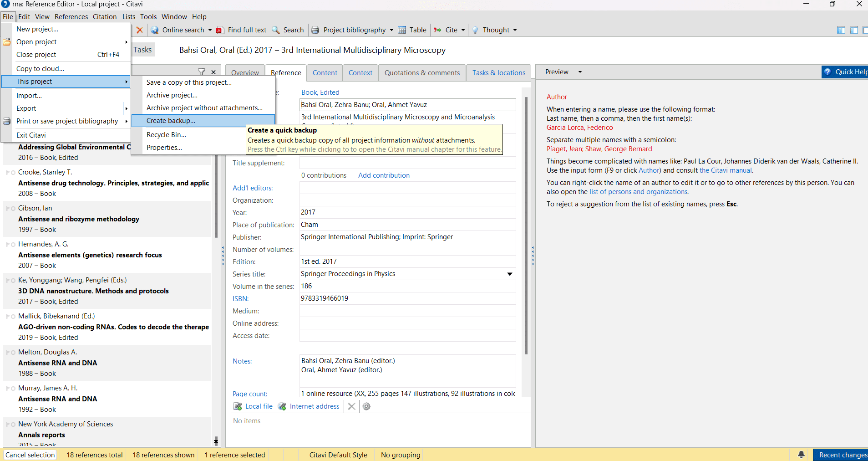This screenshot has width=868, height=461.
Task: Click the filter funnel icon
Action: coord(202,72)
